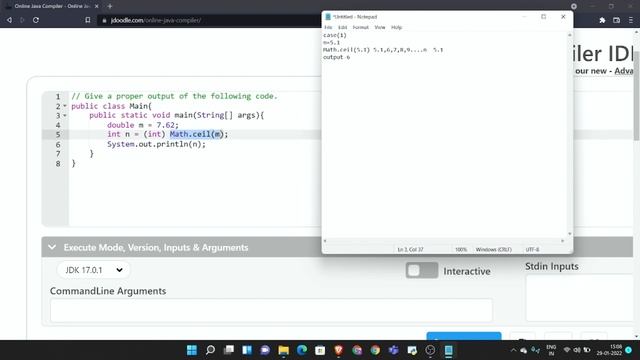Screen dimensions: 640x360
Task: Open Google Chrome from the taskbar
Action: coord(375,350)
